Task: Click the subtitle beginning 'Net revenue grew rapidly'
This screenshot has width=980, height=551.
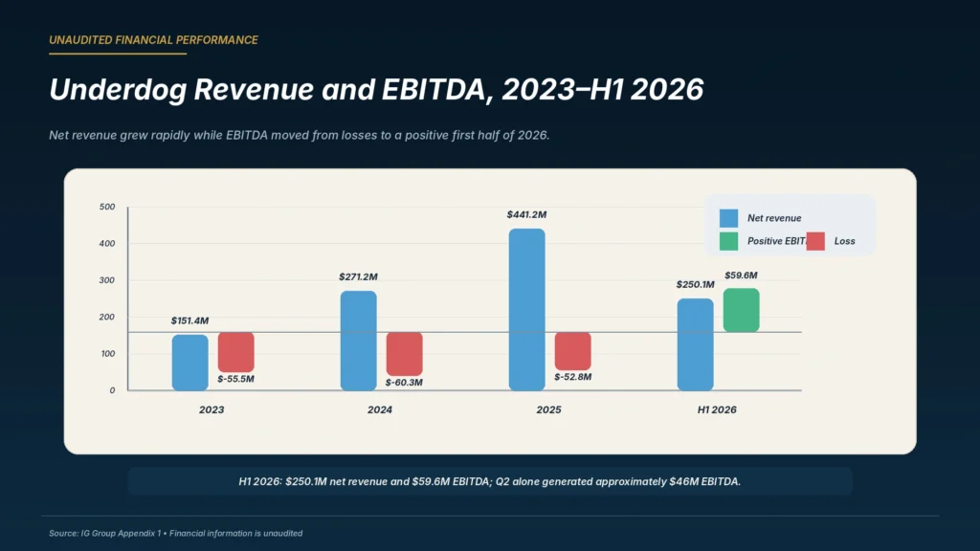Action: 299,135
